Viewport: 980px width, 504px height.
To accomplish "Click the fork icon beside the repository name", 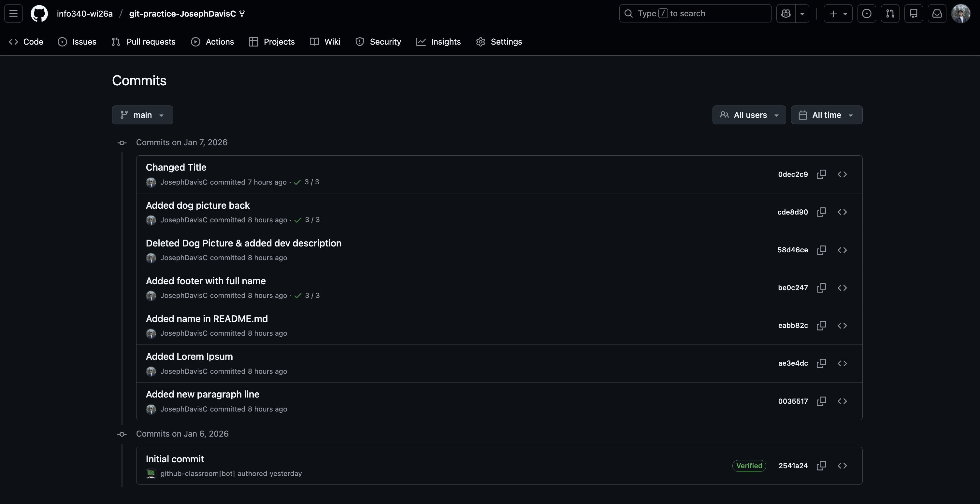I will click(242, 13).
